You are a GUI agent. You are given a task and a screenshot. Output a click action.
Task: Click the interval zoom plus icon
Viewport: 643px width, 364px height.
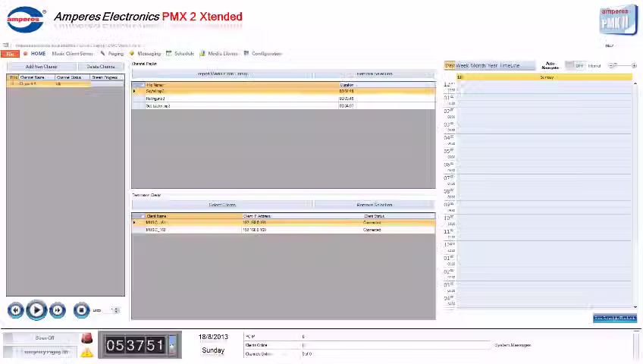pyautogui.click(x=634, y=65)
